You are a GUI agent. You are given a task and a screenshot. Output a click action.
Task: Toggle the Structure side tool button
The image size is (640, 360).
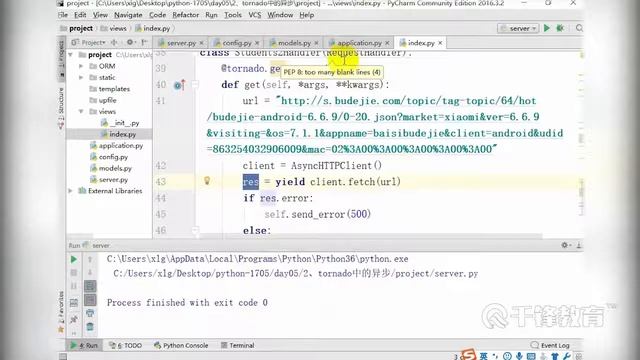[x=61, y=108]
